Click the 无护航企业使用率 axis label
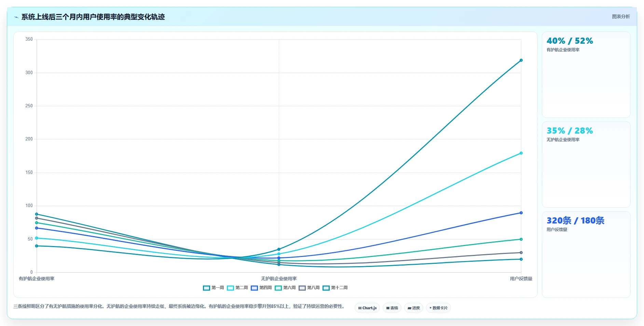This screenshot has height=326, width=644. click(279, 279)
